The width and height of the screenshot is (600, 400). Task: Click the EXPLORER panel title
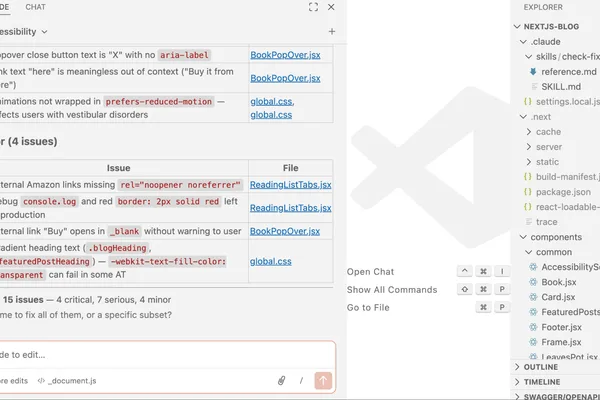click(x=543, y=7)
